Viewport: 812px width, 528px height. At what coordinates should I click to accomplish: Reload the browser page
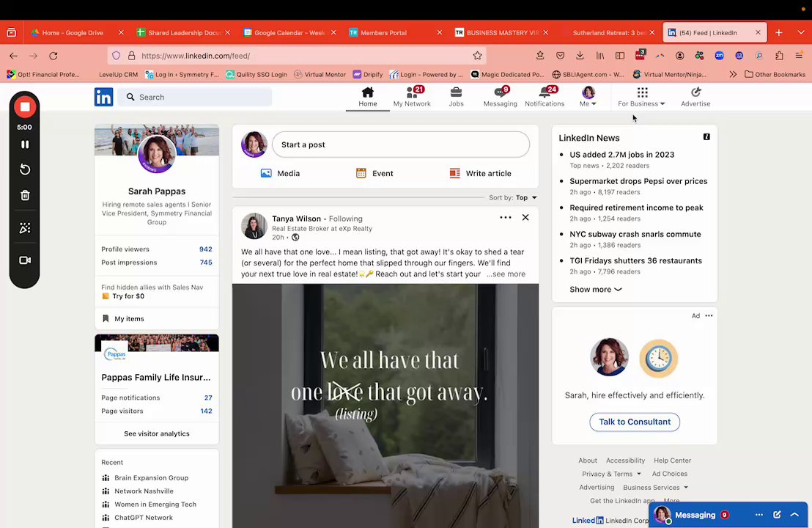[x=53, y=56]
